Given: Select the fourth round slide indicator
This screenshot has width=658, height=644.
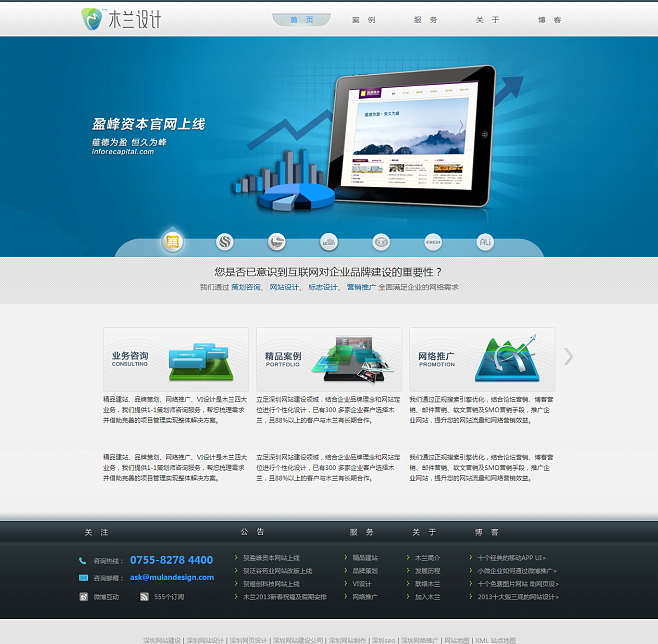Looking at the screenshot, I should point(329,242).
